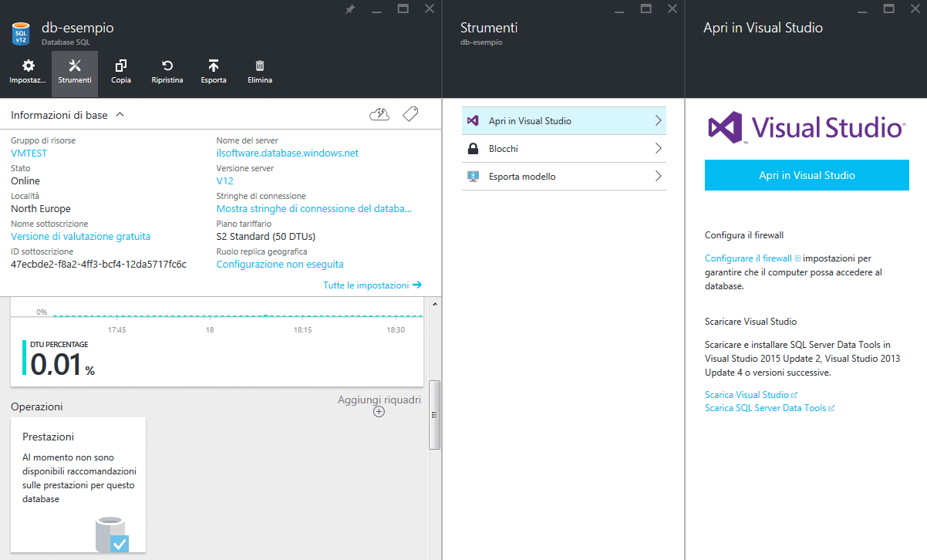Select the Strumenti tools button
This screenshot has width=927, height=560.
75,73
